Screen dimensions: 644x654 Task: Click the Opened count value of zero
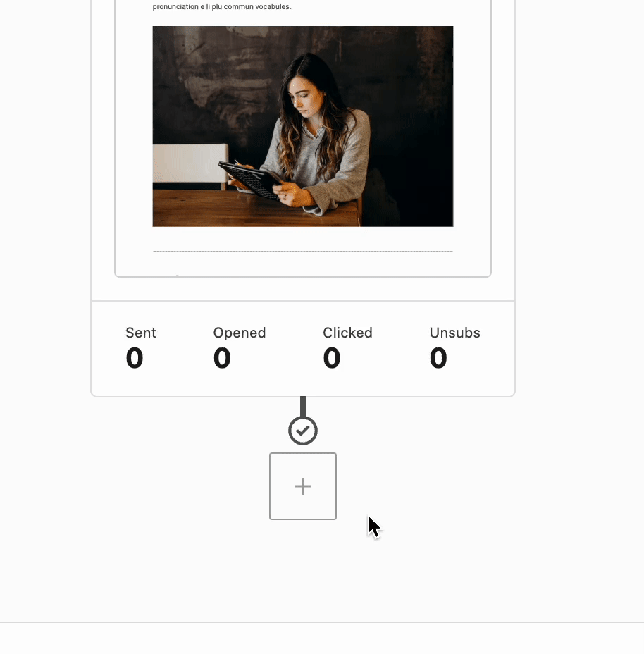222,358
